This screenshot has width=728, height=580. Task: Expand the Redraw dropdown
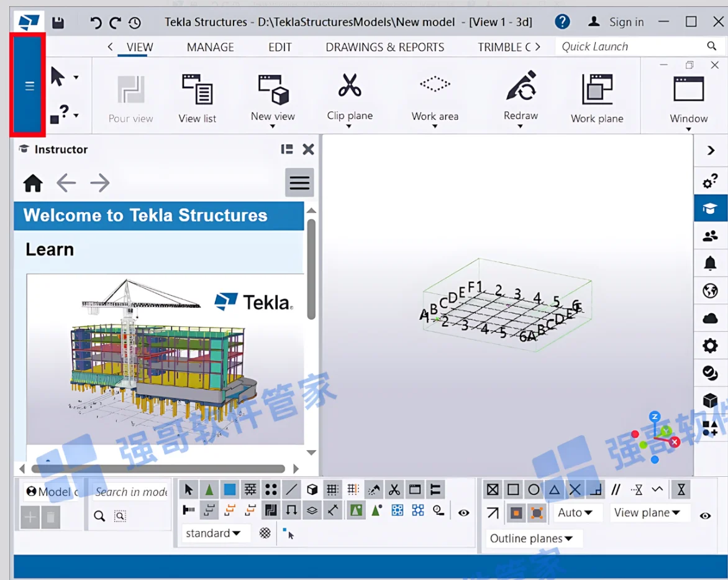click(521, 126)
